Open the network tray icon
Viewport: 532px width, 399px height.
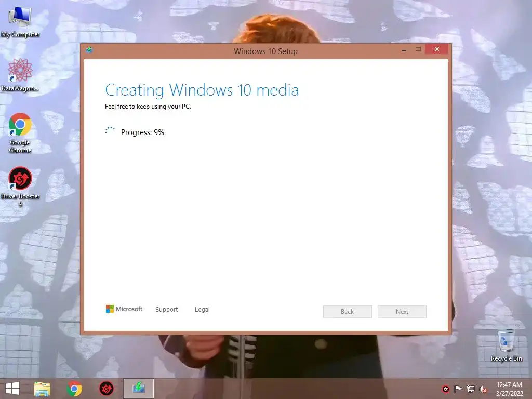click(471, 389)
